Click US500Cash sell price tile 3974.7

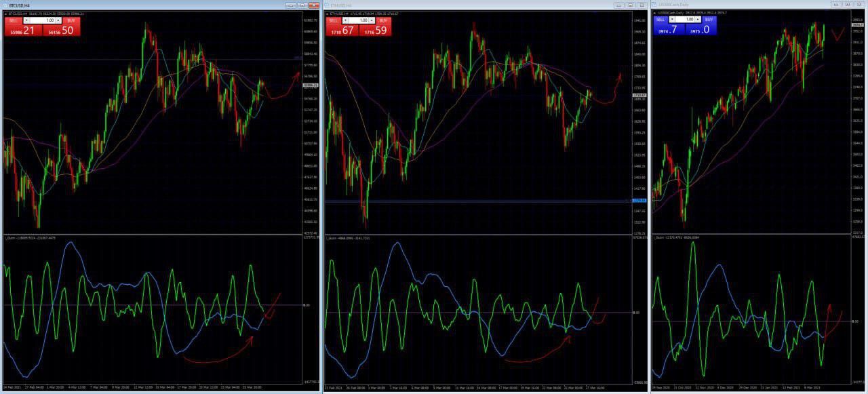tap(669, 30)
